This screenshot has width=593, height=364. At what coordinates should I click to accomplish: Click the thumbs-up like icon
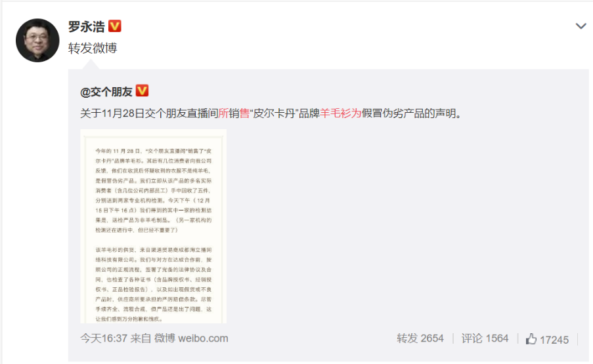pos(531,338)
